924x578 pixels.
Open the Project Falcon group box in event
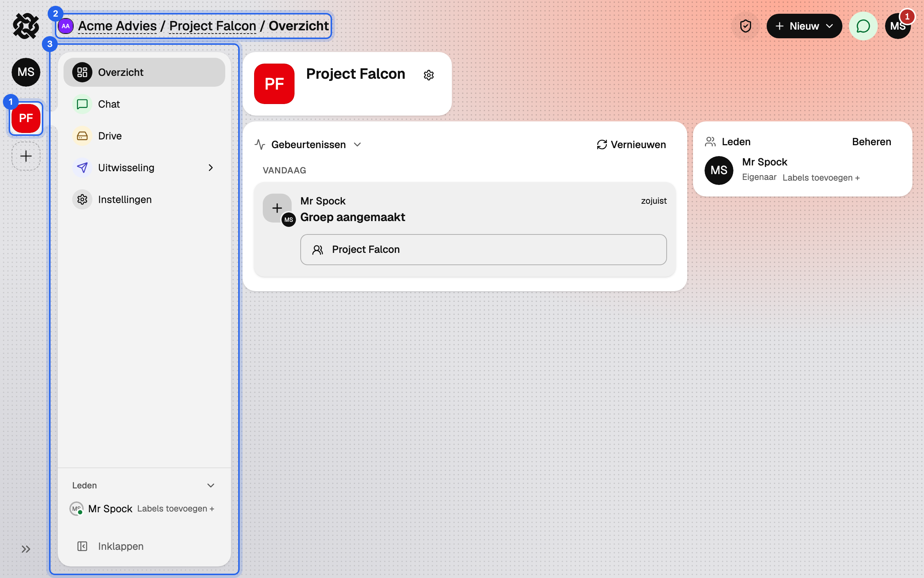(x=483, y=250)
